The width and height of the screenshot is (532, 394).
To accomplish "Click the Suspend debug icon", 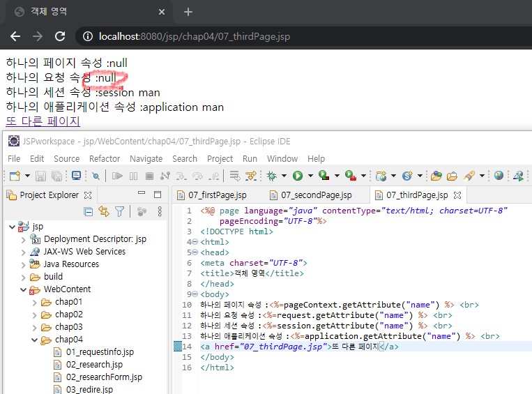I will click(133, 176).
